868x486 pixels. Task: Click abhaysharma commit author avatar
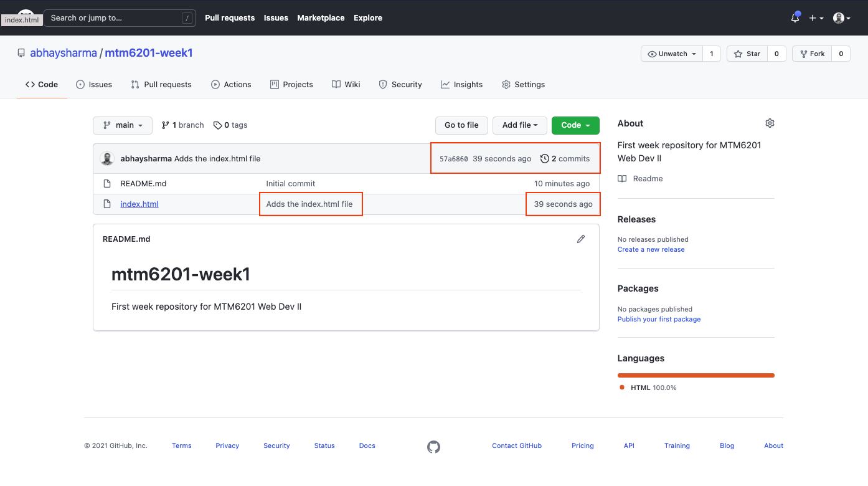pos(107,158)
